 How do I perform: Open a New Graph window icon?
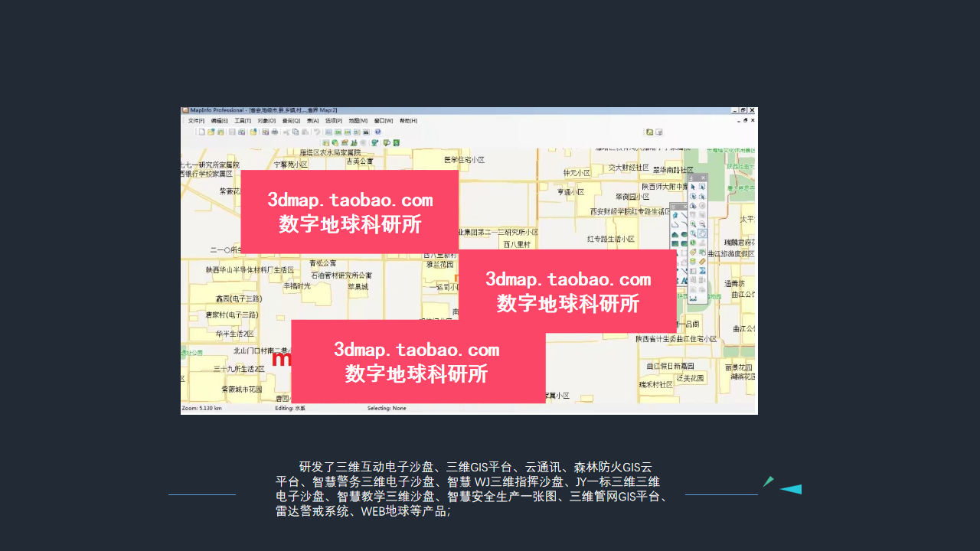click(x=347, y=132)
